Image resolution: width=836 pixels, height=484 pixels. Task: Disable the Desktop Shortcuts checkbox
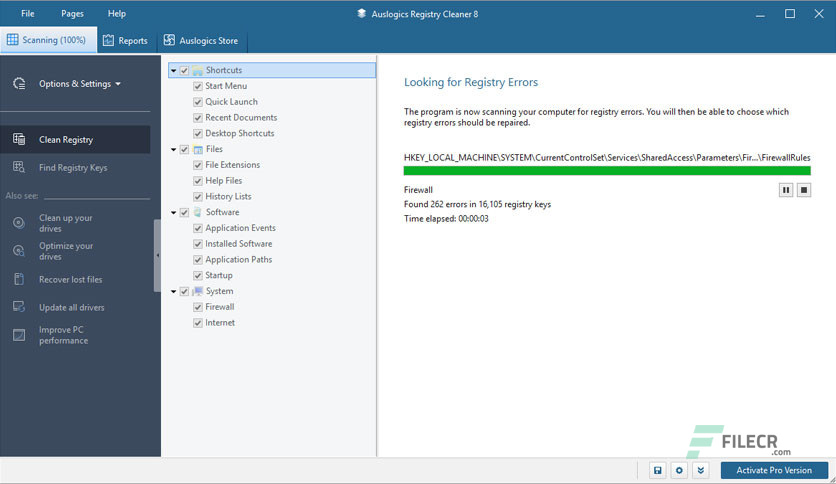pos(198,133)
